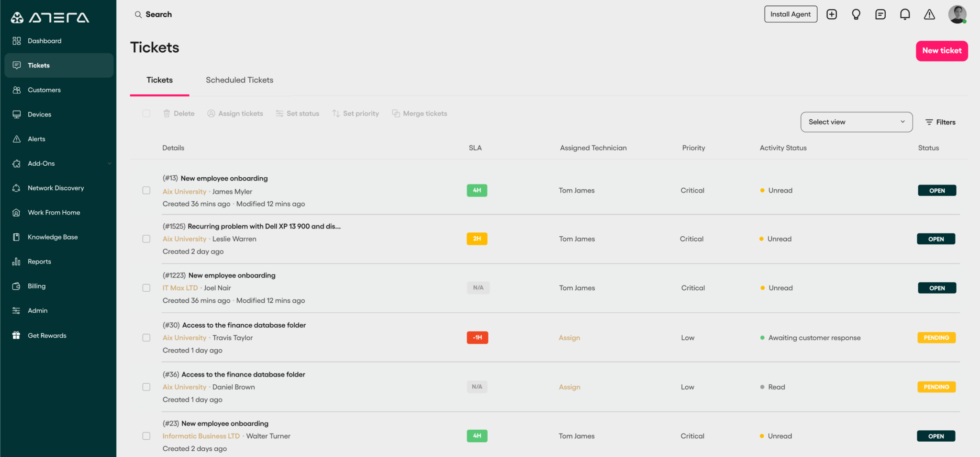Tick the select-all checkbox above the ticket list
Viewport: 980px width, 457px height.
[146, 113]
